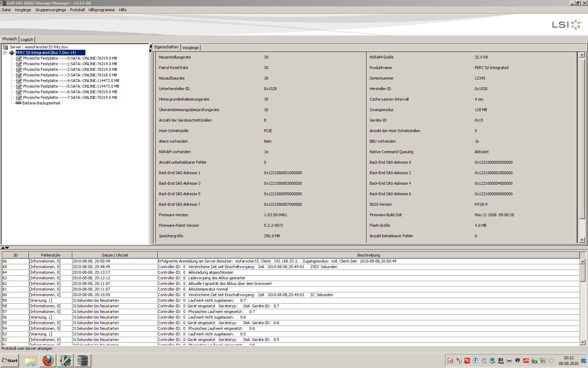588x368 pixels.
Task: Click the properties panel scrollbar up arrow
Action: click(582, 55)
